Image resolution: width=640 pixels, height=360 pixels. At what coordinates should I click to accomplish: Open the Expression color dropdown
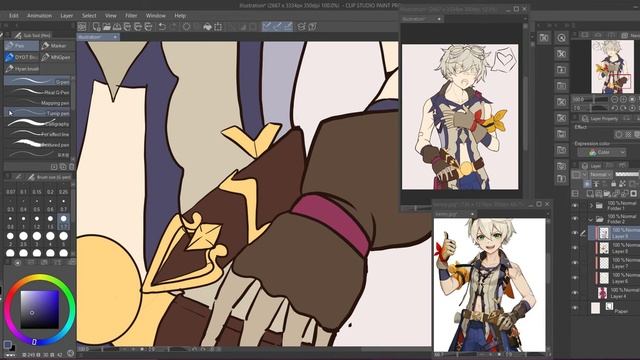tap(601, 152)
